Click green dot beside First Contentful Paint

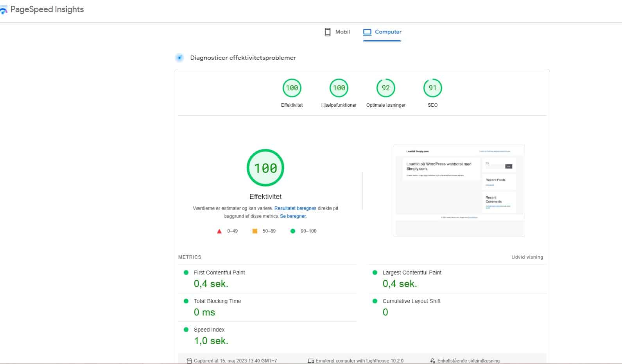pos(186,273)
